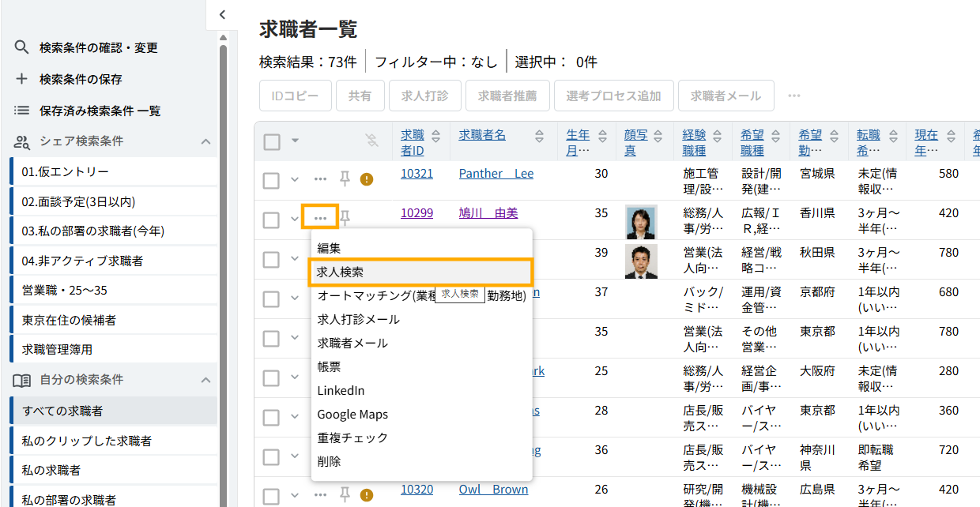Click the magnifier icon for 検索条件の確認・変更

pos(21,47)
